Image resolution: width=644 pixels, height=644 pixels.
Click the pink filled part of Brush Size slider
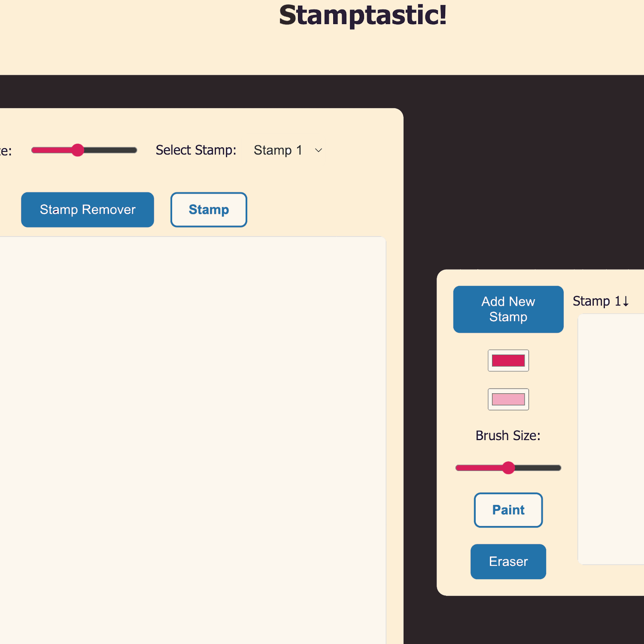pyautogui.click(x=479, y=468)
